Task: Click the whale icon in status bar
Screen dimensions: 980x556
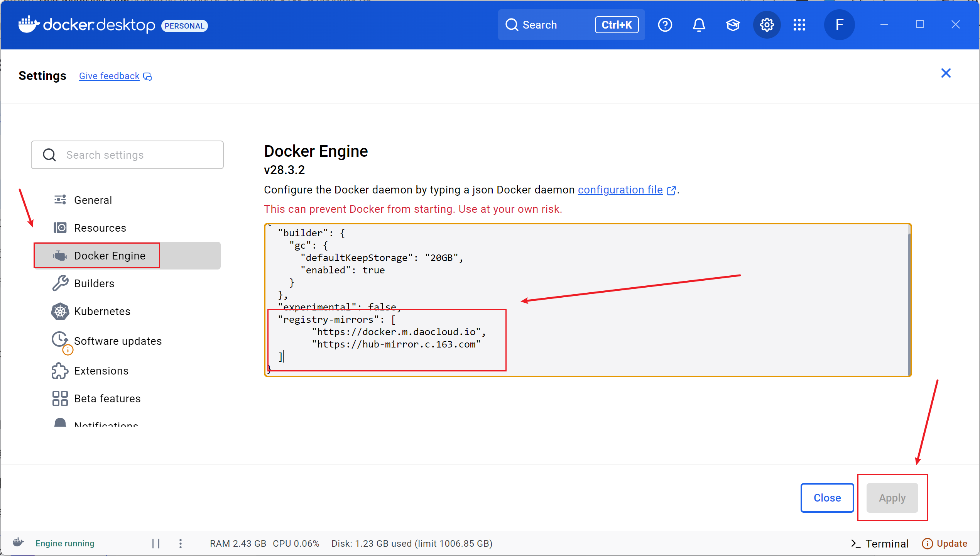Action: pyautogui.click(x=18, y=542)
